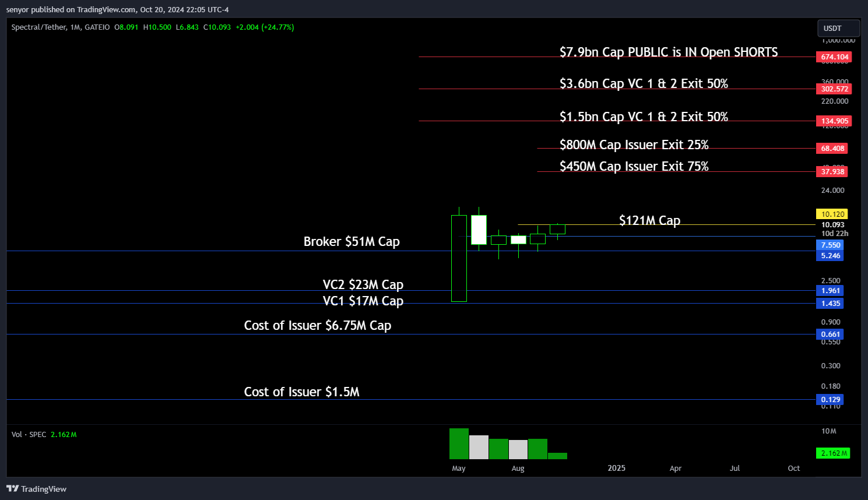This screenshot has width=868, height=500.
Task: Click the tallest green May volume bar
Action: (x=459, y=444)
